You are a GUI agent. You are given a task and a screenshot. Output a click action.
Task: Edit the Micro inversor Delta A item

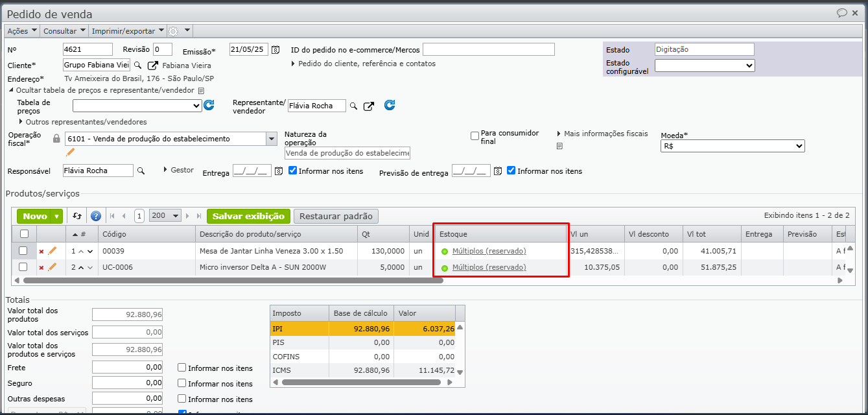(x=53, y=267)
